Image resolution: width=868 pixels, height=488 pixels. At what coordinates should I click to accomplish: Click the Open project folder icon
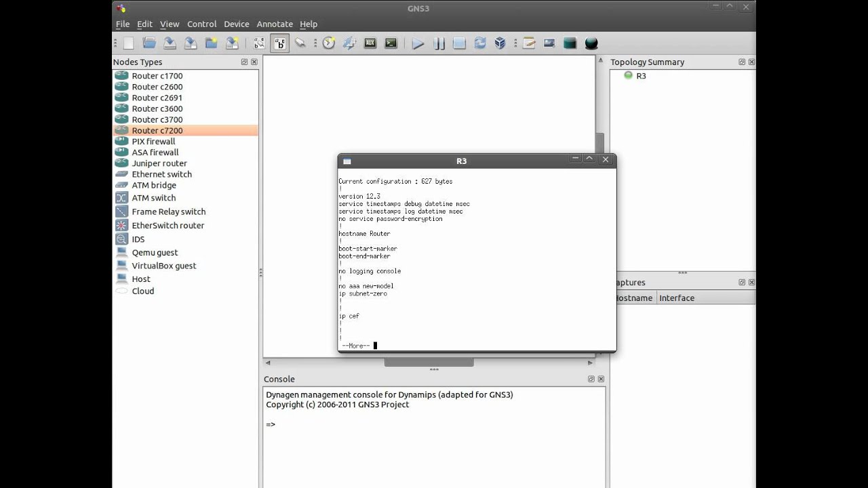(x=149, y=43)
